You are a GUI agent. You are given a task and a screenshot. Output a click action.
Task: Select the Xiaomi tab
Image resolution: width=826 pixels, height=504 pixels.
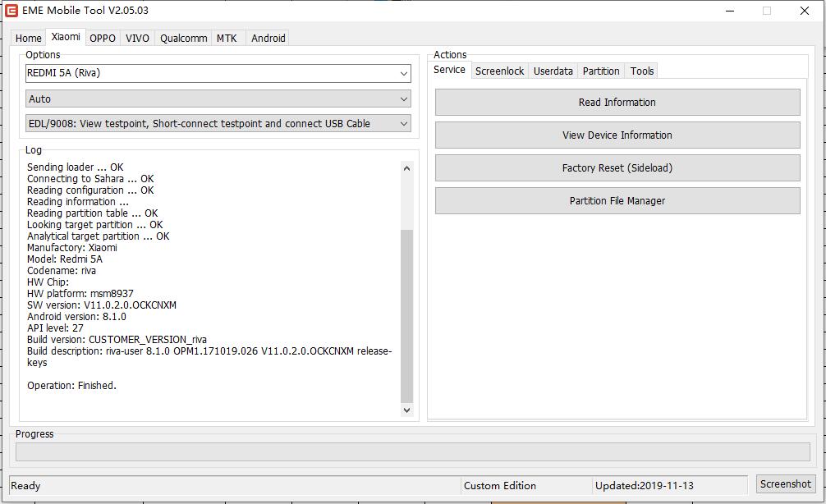pyautogui.click(x=66, y=37)
